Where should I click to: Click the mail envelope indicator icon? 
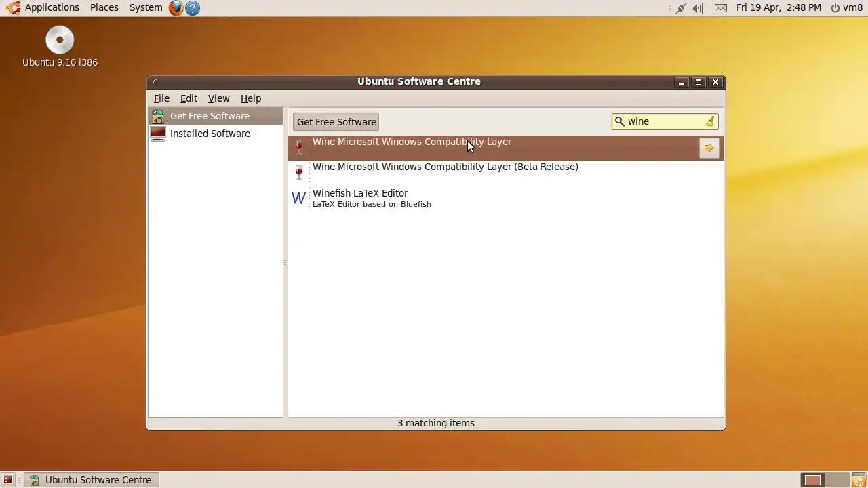(x=721, y=8)
